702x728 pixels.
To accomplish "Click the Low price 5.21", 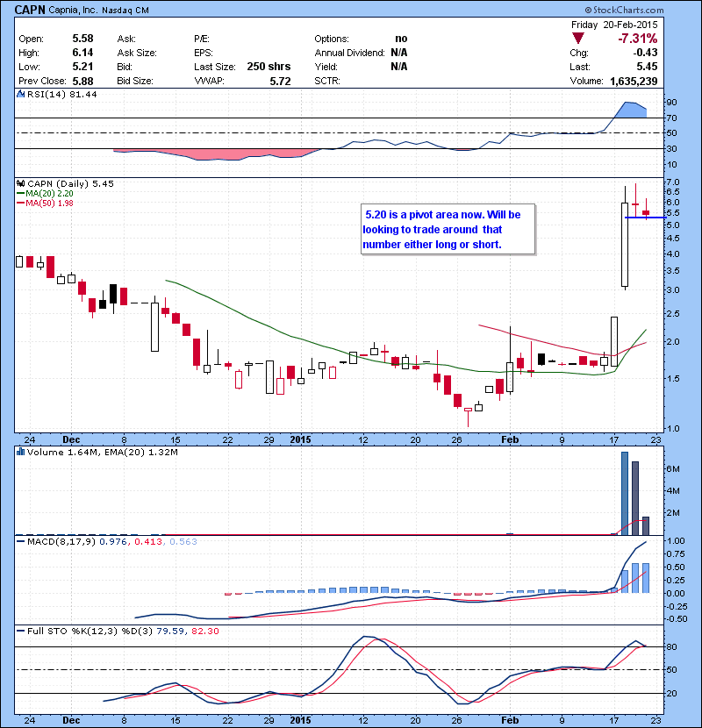I will coord(82,67).
